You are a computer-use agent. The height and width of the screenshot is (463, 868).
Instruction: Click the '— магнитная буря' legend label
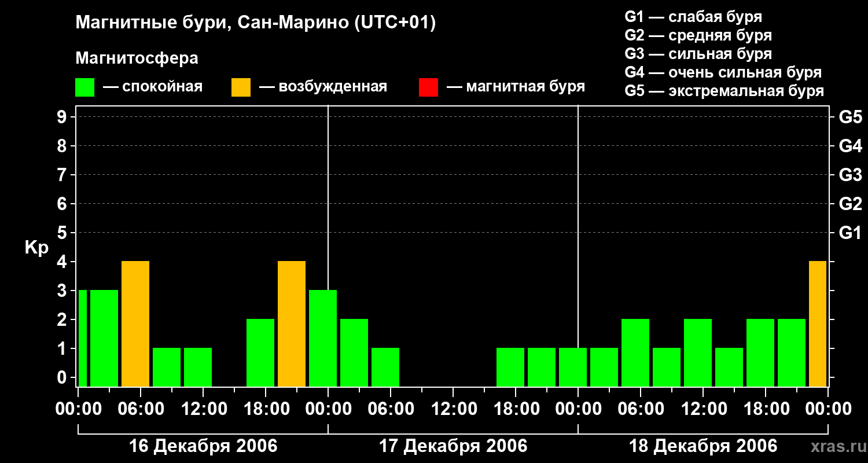click(x=516, y=87)
